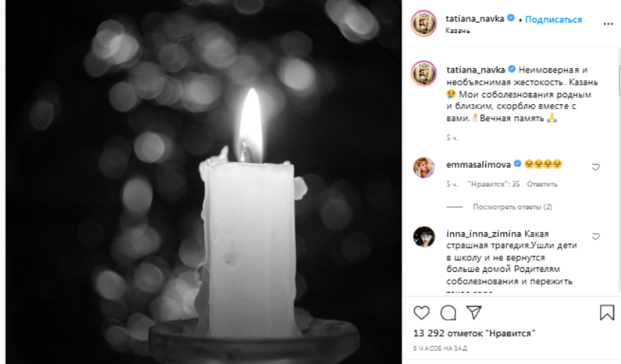Open emmasalimova's profile picture
Screen dimensions: 621x364
424,167
